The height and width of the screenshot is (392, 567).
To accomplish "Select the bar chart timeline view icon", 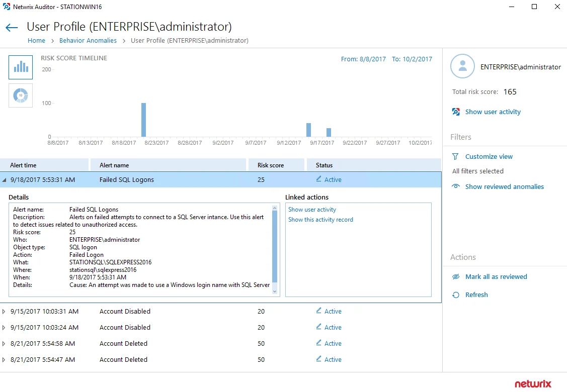I will click(x=21, y=67).
